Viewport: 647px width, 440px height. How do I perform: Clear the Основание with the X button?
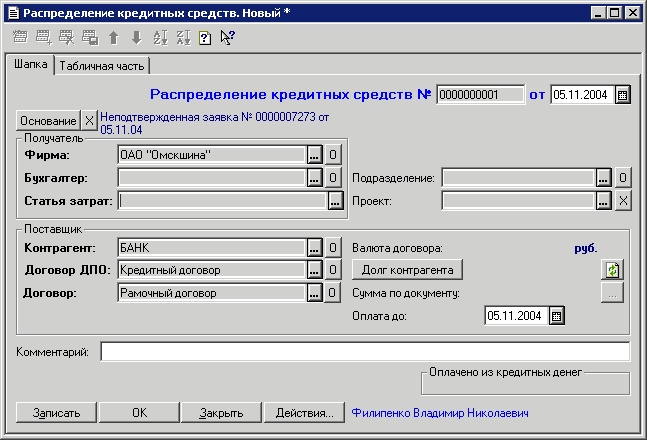point(89,121)
